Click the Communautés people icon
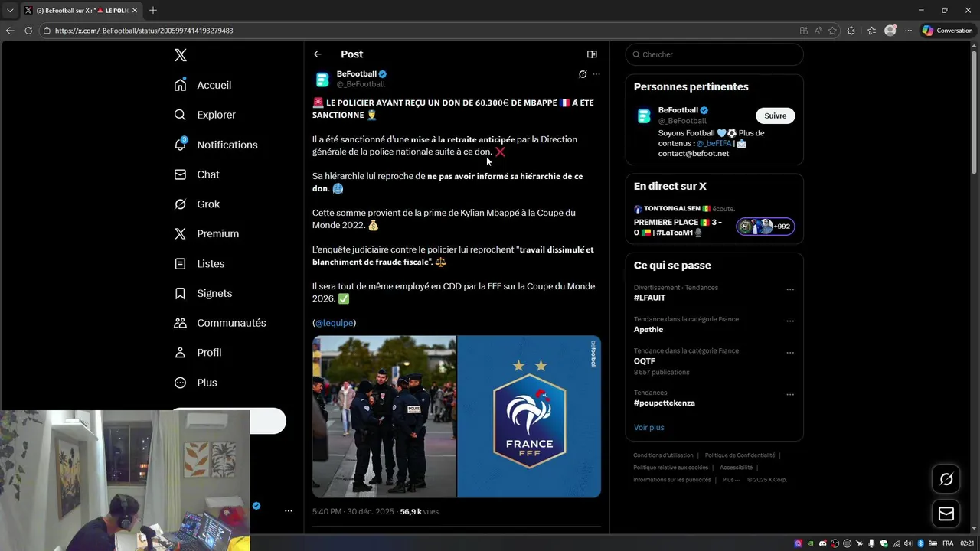 click(180, 323)
